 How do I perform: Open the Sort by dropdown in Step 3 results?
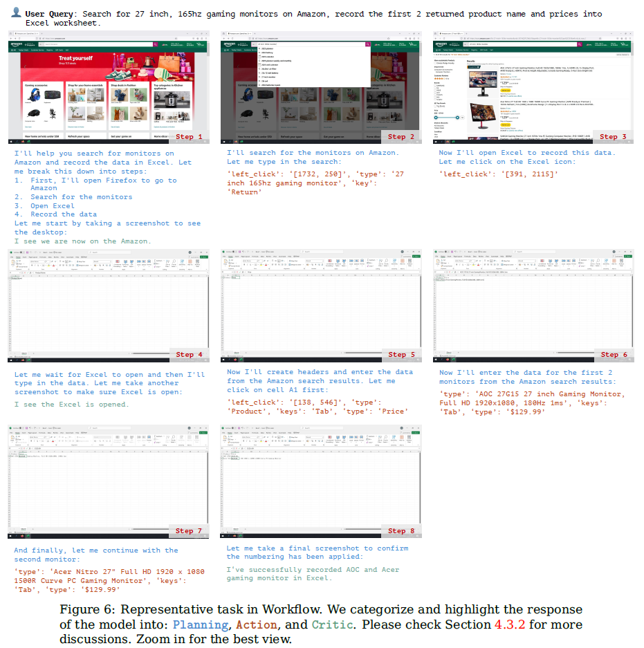623,55
